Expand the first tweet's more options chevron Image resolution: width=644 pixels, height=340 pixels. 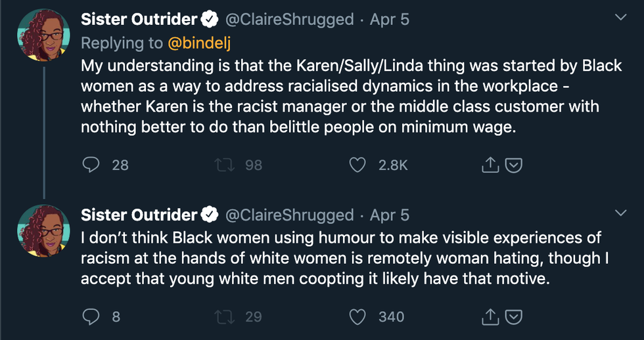(x=620, y=17)
